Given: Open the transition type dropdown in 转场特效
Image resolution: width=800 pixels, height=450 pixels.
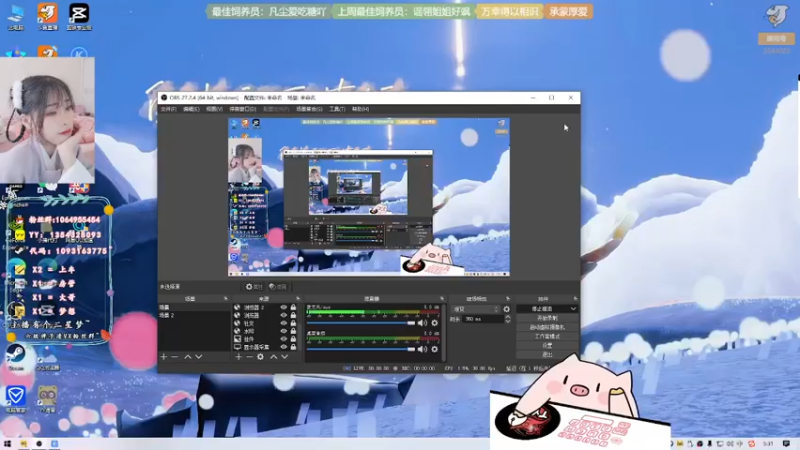Looking at the screenshot, I should 475,309.
